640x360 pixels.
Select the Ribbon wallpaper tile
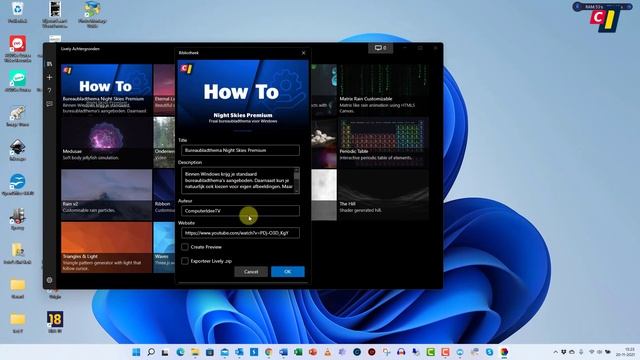[164, 195]
